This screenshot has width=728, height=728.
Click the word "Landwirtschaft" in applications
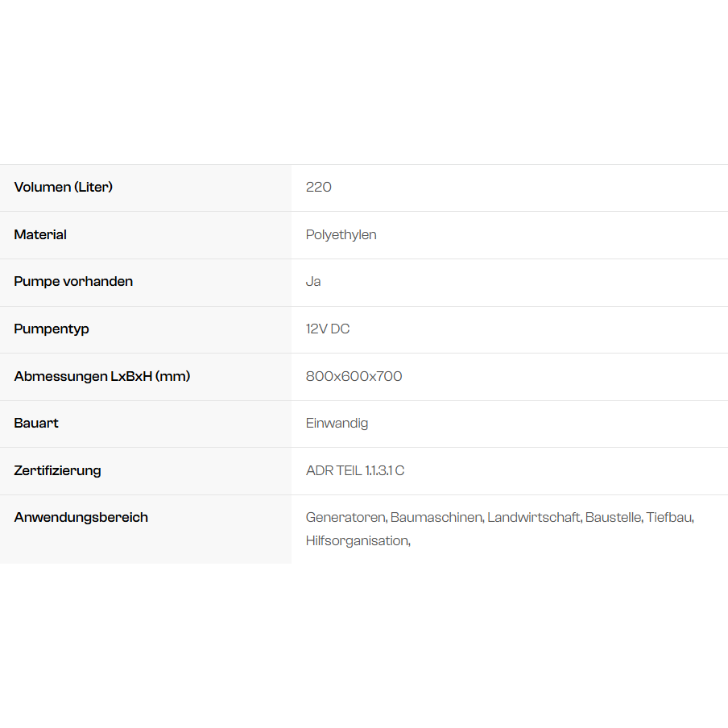[x=533, y=517]
